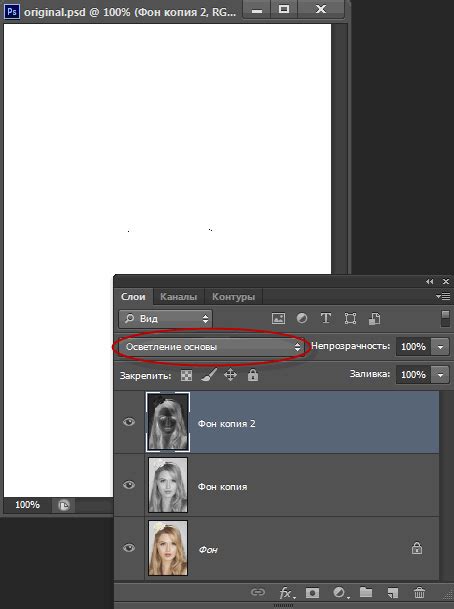Open the Осветление основы blend mode dropdown
This screenshot has height=609, width=454.
(x=212, y=347)
